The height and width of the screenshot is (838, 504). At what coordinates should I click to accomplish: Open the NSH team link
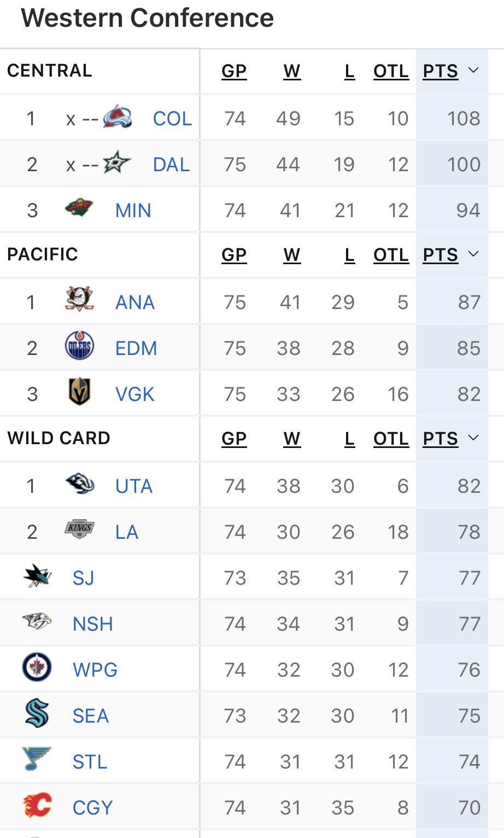pyautogui.click(x=93, y=624)
